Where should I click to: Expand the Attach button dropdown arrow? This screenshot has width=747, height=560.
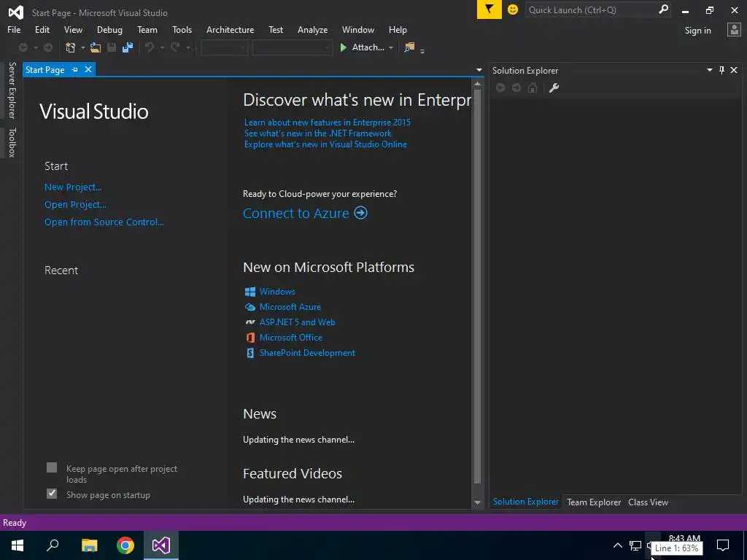[x=391, y=47]
